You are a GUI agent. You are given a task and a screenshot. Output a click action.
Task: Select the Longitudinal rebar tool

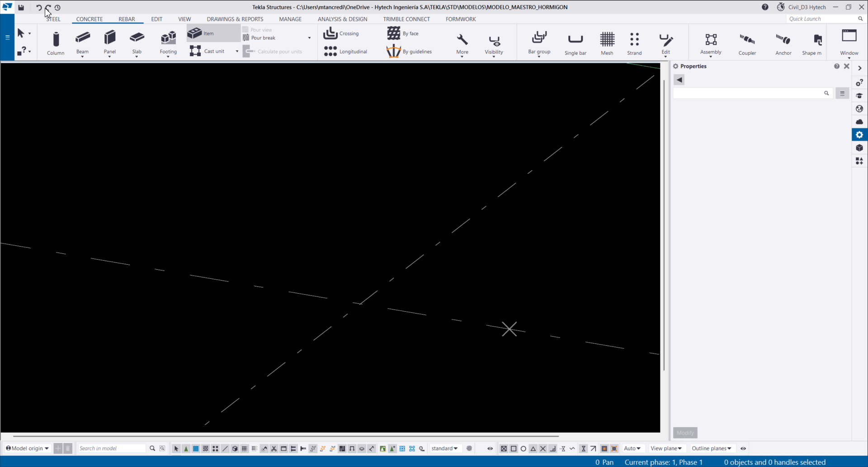coord(346,51)
